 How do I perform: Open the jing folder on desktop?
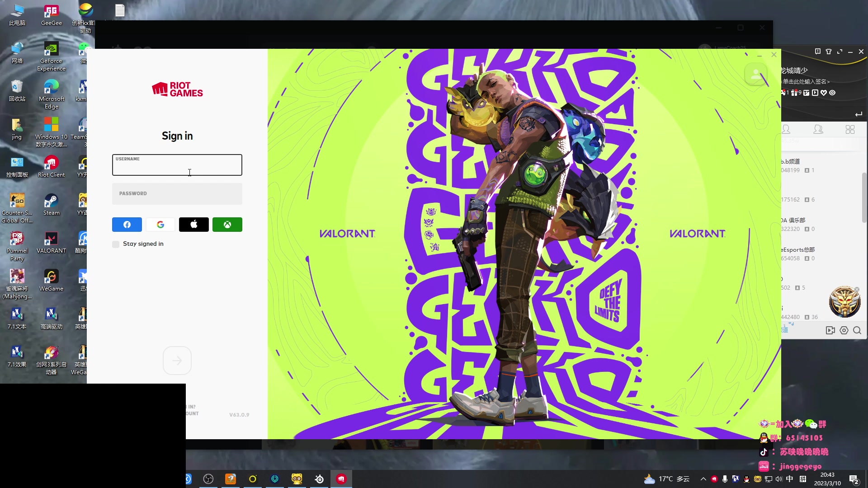pos(17,129)
